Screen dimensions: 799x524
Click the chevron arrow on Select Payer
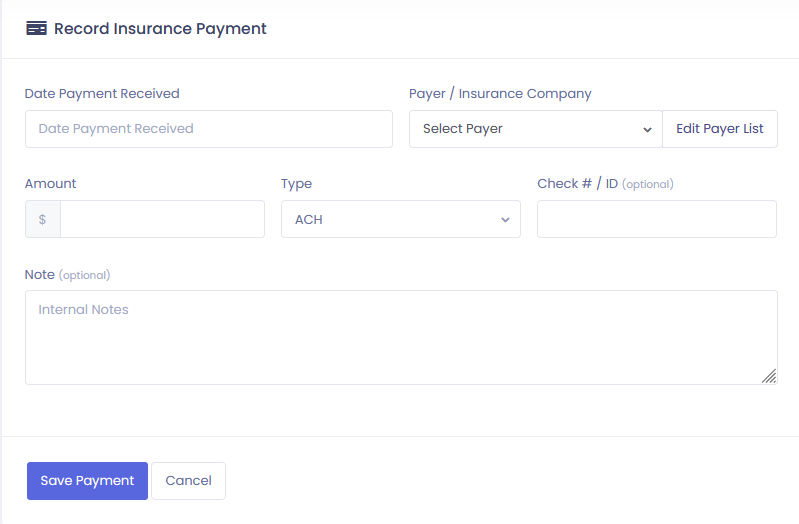point(647,129)
